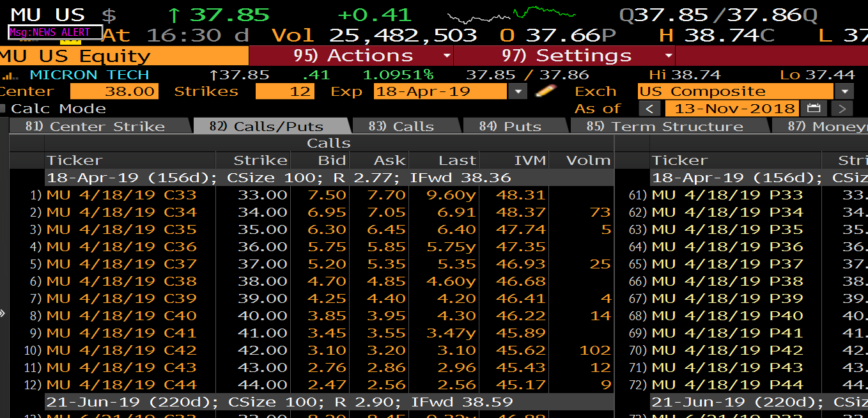Viewport: 868px width, 418px height.
Task: Click the C33 IVM value 48.31
Action: 521,194
